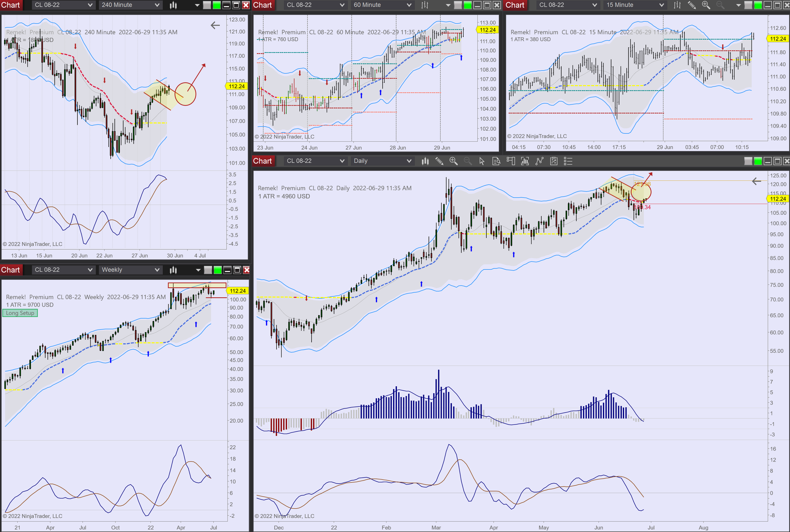The image size is (790, 532).
Task: Open Chart Trader icon in Daily toolbar
Action: pyautogui.click(x=511, y=161)
